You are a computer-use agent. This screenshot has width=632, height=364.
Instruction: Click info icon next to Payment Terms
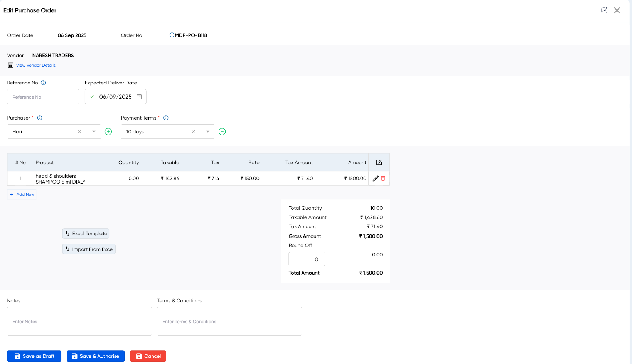tap(166, 118)
